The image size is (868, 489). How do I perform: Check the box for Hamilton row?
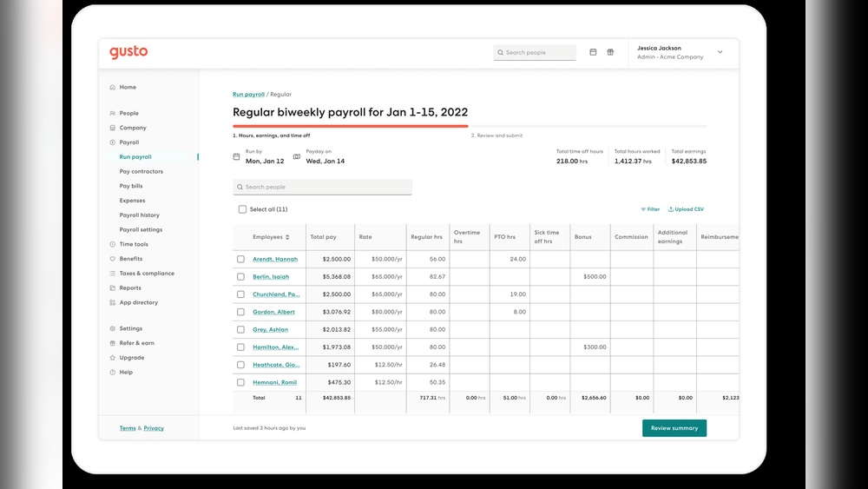pos(240,347)
